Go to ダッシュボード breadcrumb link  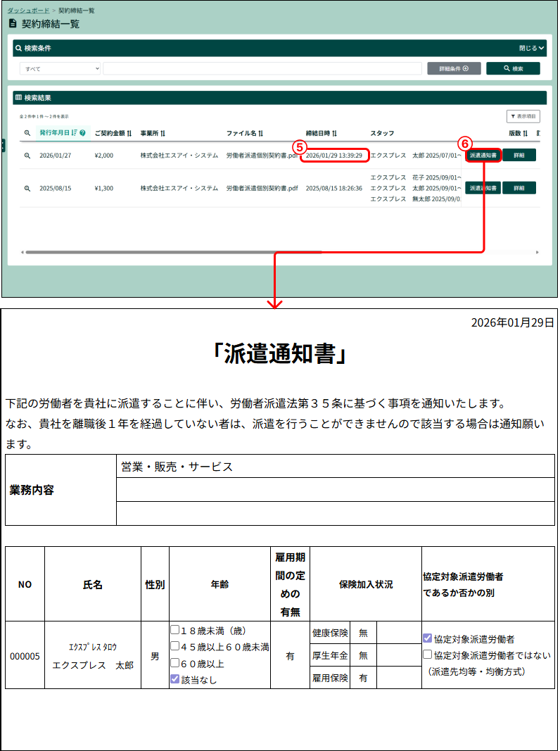click(x=28, y=10)
